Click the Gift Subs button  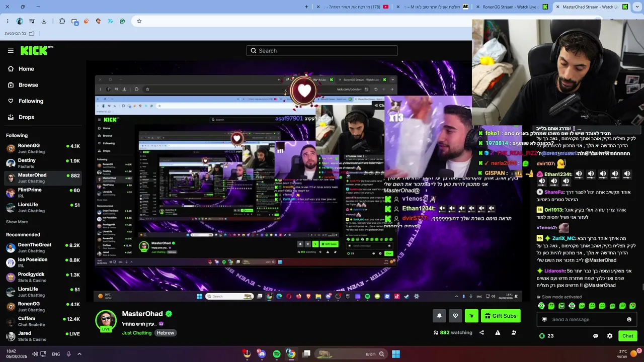coord(501,316)
